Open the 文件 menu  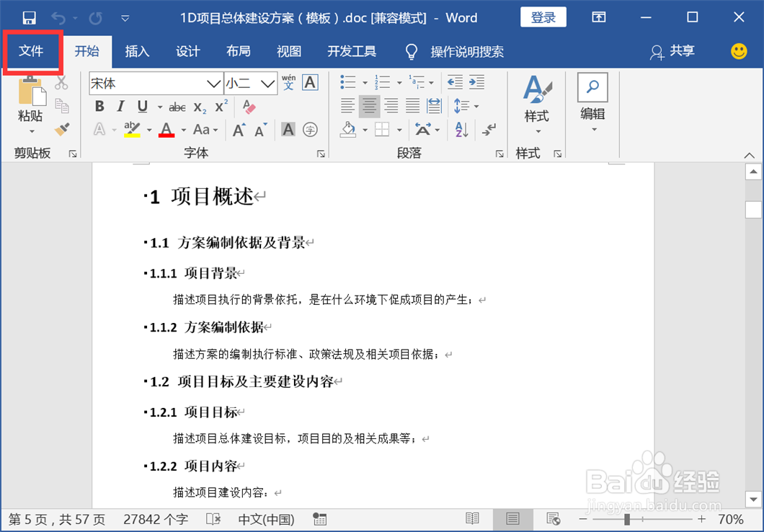tap(32, 51)
